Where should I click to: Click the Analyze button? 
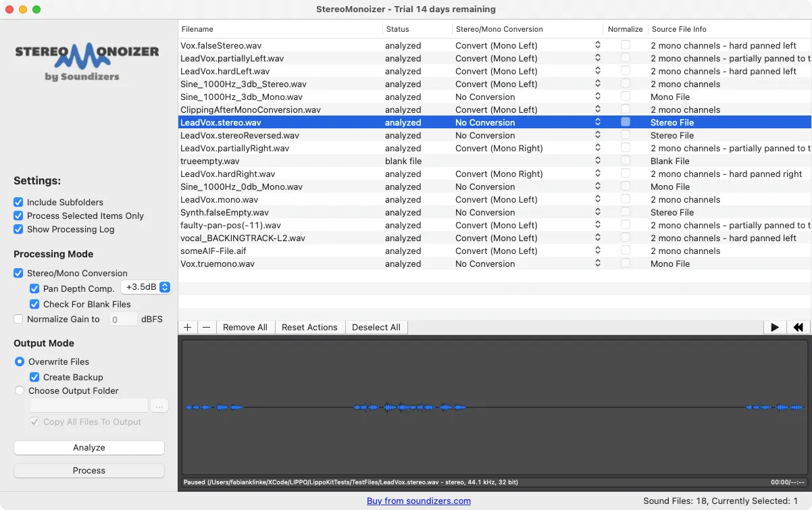88,447
